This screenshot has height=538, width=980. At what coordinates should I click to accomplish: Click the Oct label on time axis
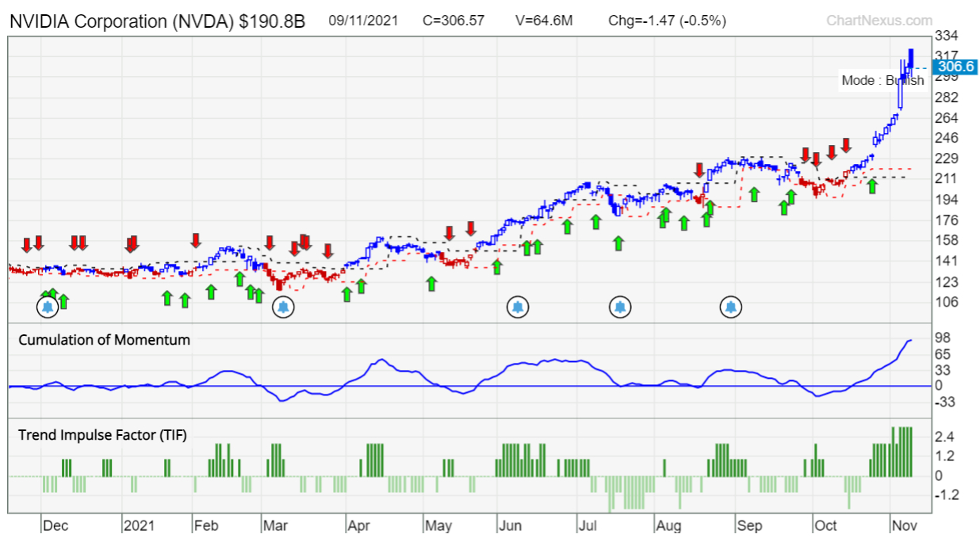[826, 525]
